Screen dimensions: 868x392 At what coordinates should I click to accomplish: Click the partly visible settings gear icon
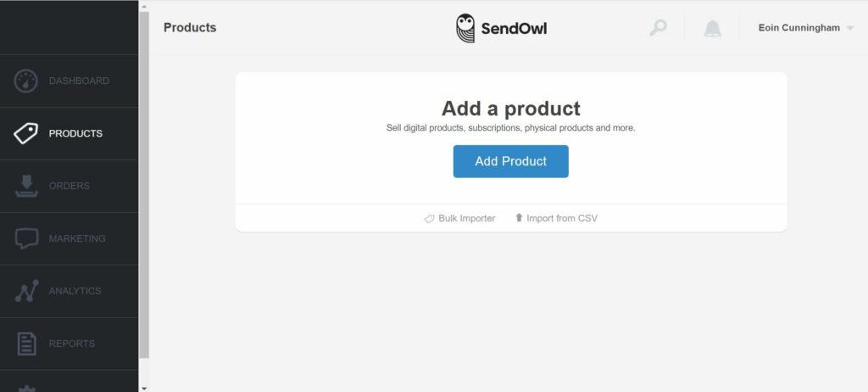(x=26, y=388)
